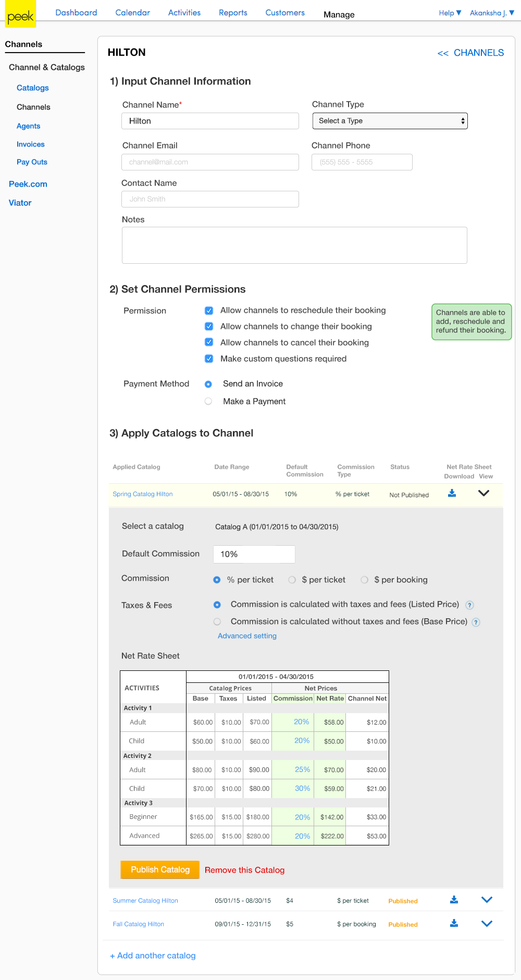The image size is (521, 980).
Task: Select Make a Payment method
Action: coord(208,401)
